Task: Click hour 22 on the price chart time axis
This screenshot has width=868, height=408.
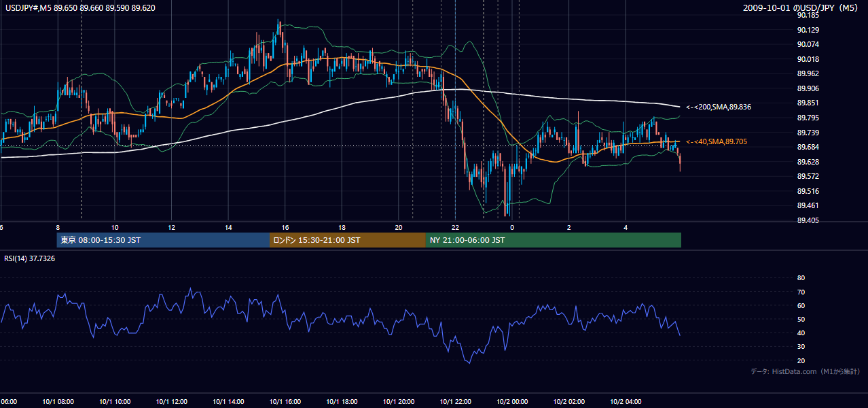Action: (x=456, y=227)
